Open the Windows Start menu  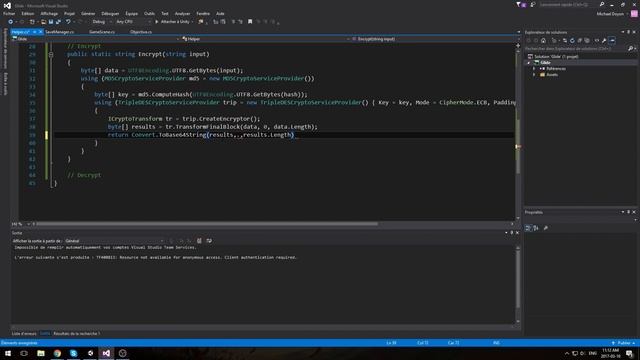point(8,353)
